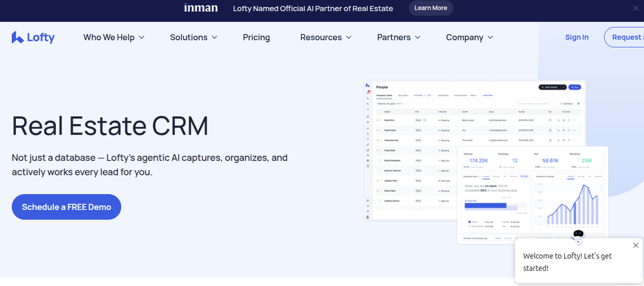Open the Lofty Named Official AI Partner announcement
This screenshot has width=644, height=286.
313,9
